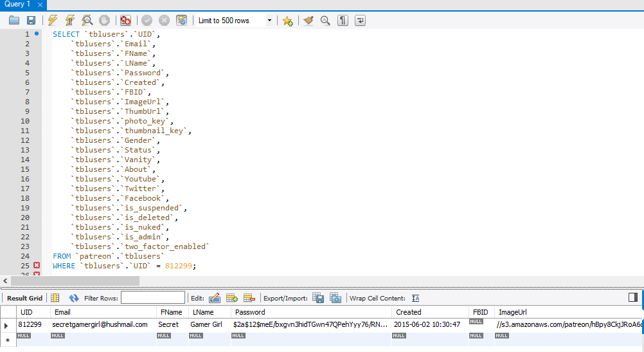Focus the Filter Rows input field

point(153,298)
